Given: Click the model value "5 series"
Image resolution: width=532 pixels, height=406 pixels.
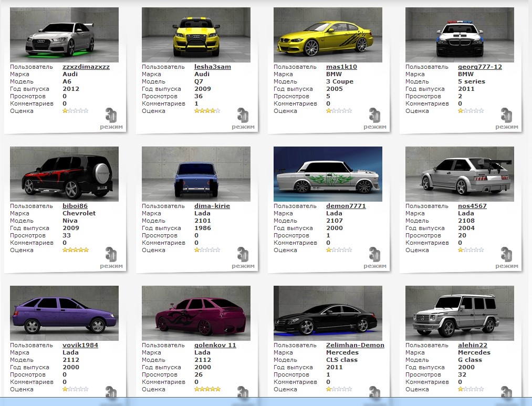Looking at the screenshot, I should click(x=472, y=81).
